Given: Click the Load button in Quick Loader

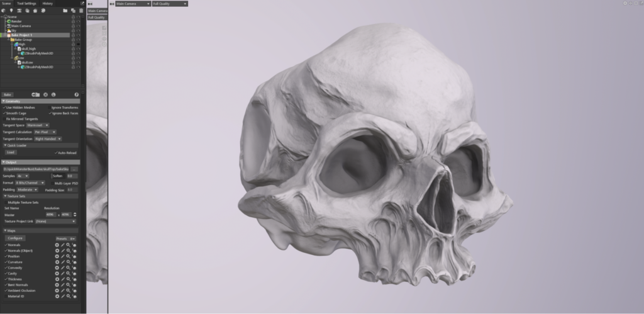Looking at the screenshot, I should coord(11,152).
